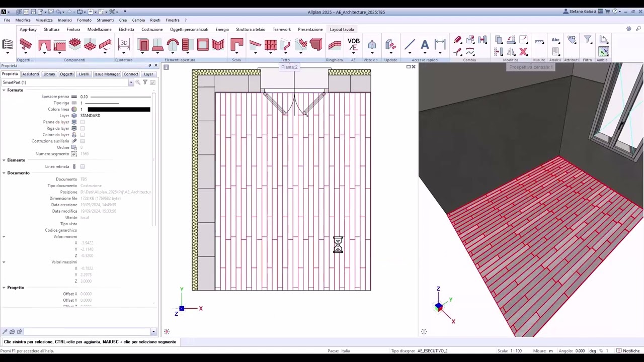Switch to the Finitura ribbon tab

tap(73, 29)
